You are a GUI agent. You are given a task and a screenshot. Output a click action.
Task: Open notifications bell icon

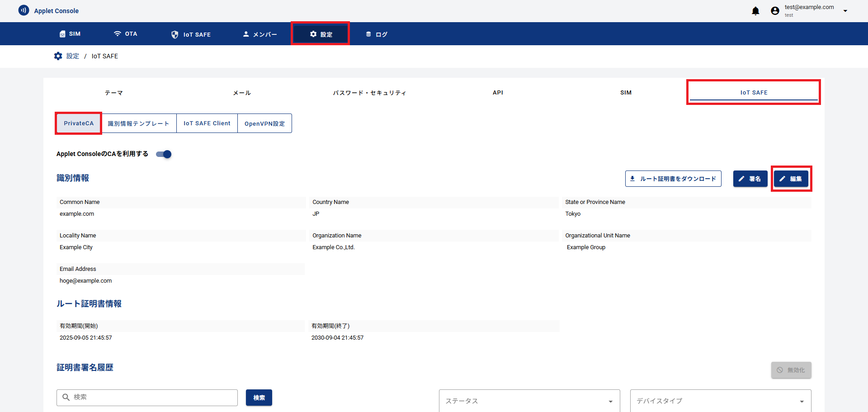pos(755,11)
